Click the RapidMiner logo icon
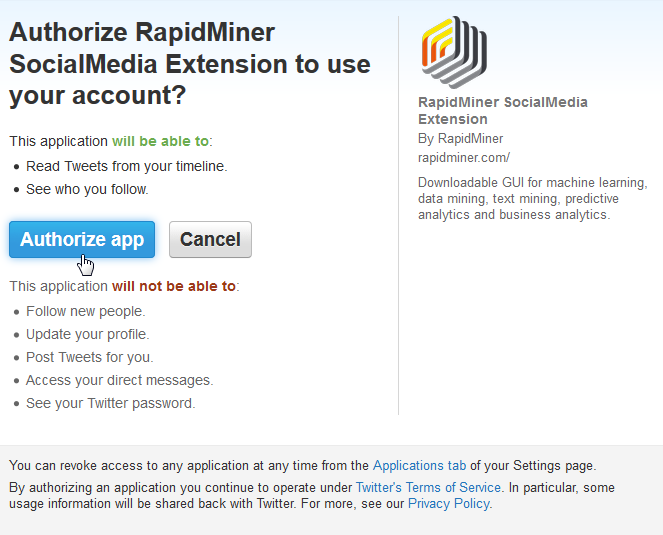663x535 pixels. [454, 52]
